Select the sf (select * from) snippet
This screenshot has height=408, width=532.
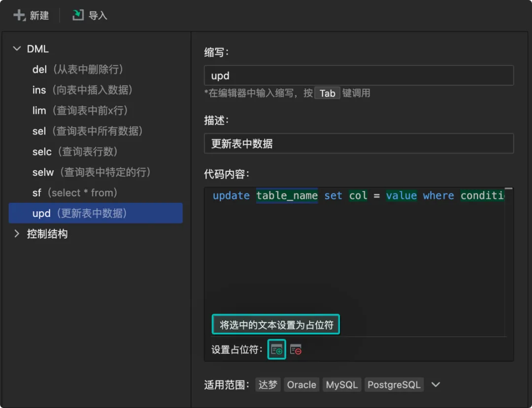96,193
